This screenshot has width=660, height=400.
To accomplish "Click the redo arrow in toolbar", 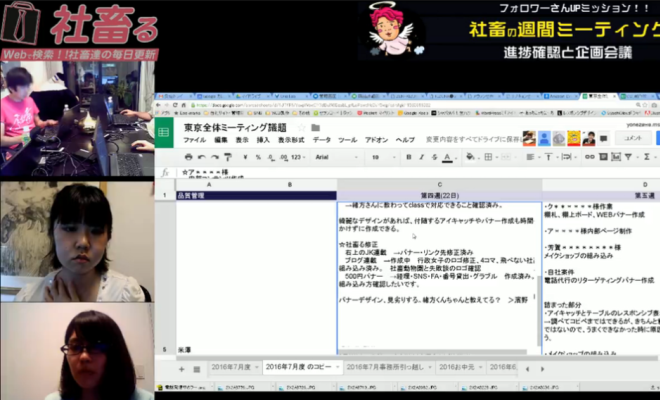I will 214,158.
